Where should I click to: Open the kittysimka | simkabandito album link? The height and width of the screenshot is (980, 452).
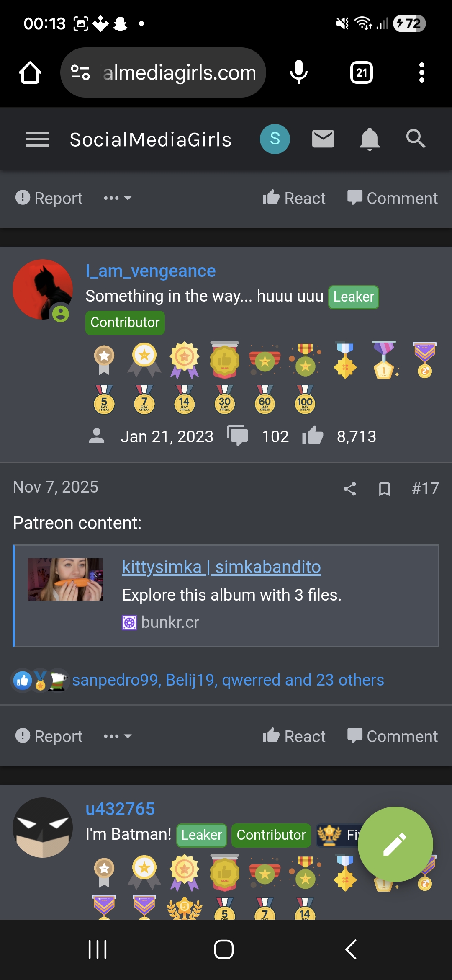pos(221,567)
